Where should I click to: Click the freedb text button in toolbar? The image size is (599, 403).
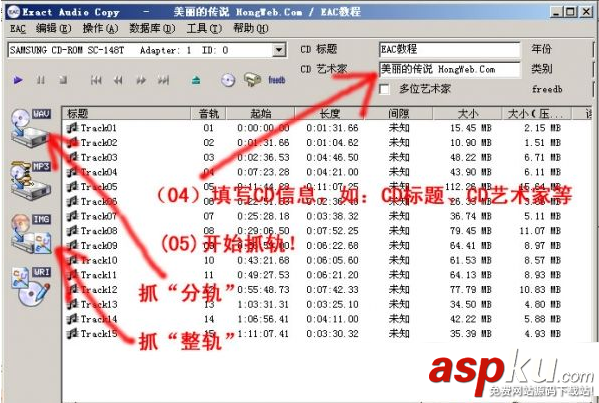pyautogui.click(x=277, y=80)
